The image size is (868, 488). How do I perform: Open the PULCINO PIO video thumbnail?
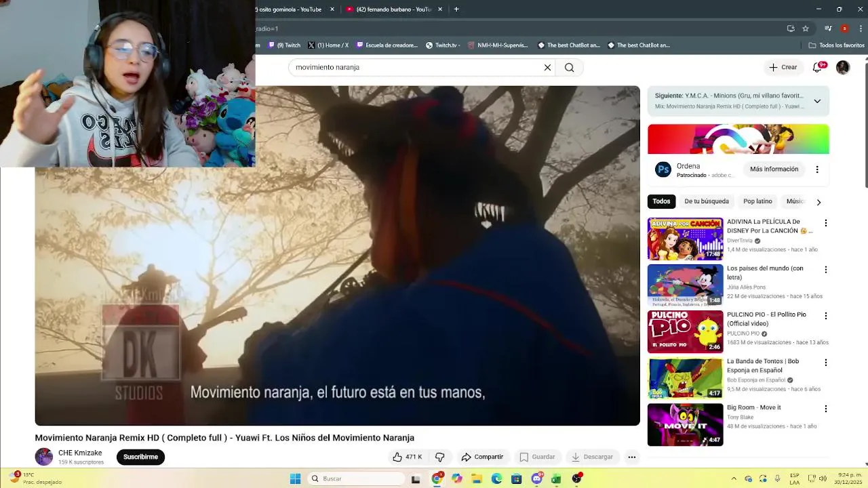point(685,331)
